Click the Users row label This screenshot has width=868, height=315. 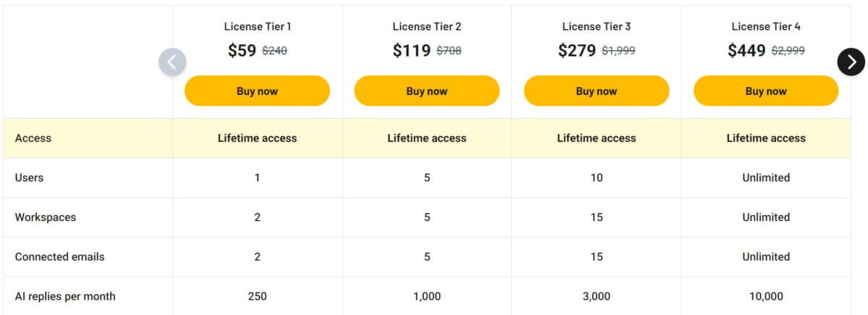29,177
